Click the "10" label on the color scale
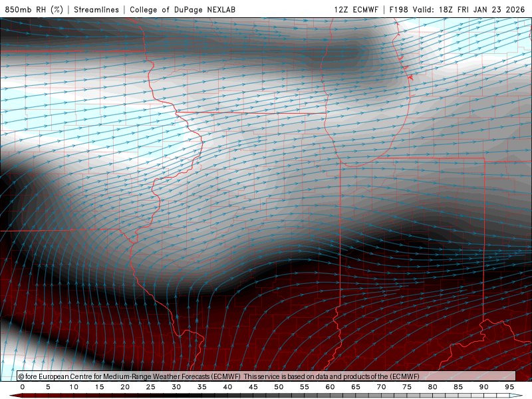Screen dimensions: 532x399 74,387
